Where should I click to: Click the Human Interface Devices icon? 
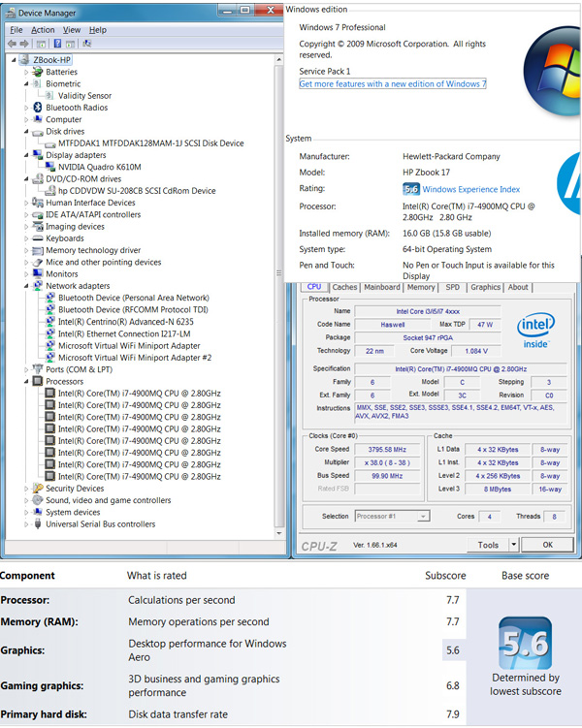point(38,203)
